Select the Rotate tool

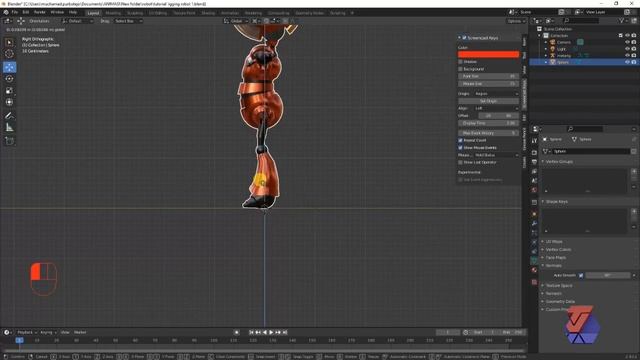pos(9,79)
